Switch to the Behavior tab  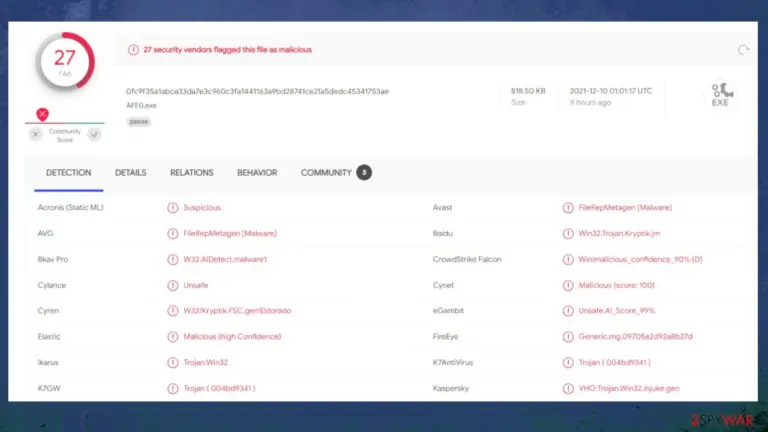click(257, 173)
